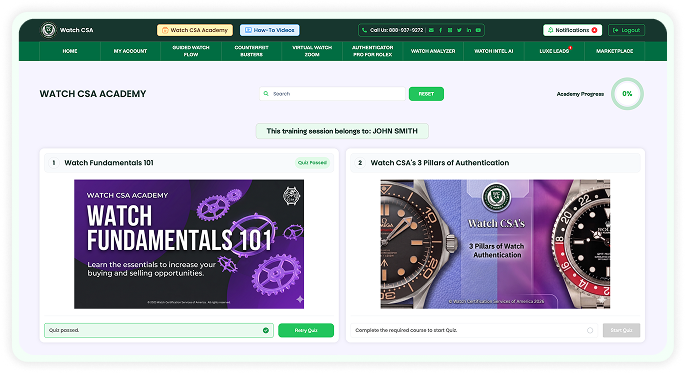Image resolution: width=686 pixels, height=374 pixels.
Task: Open the Watch Fundamentals 101 course thumbnail
Action: point(189,244)
